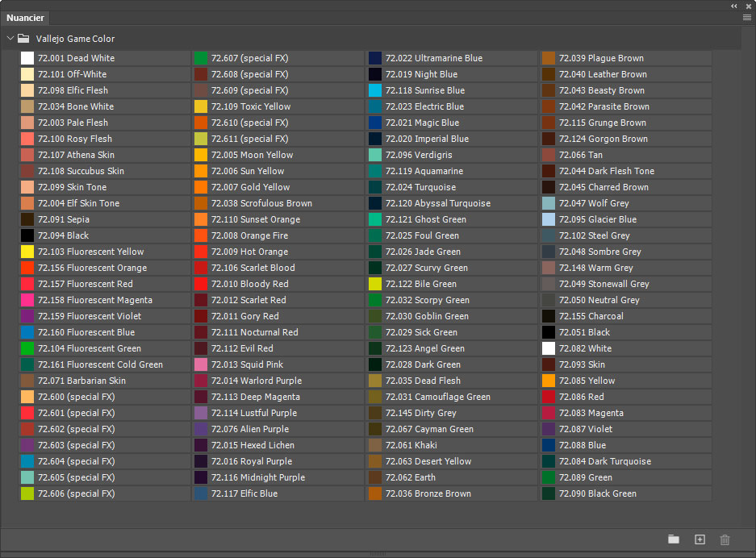Close the Nuancier panel
Viewport: 756px width, 558px height.
pyautogui.click(x=746, y=6)
